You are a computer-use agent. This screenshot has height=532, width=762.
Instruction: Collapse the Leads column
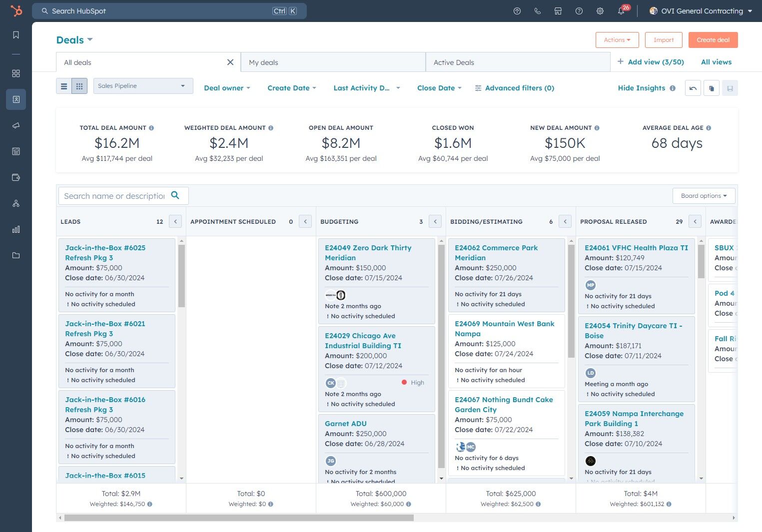click(x=175, y=221)
